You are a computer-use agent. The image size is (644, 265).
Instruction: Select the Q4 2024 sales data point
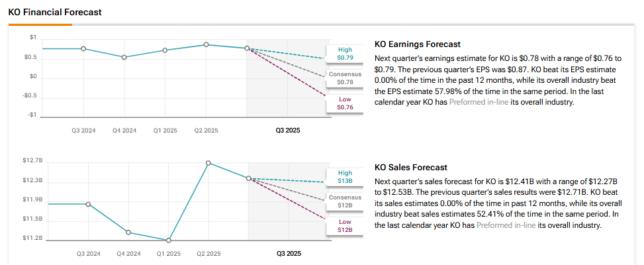128,233
